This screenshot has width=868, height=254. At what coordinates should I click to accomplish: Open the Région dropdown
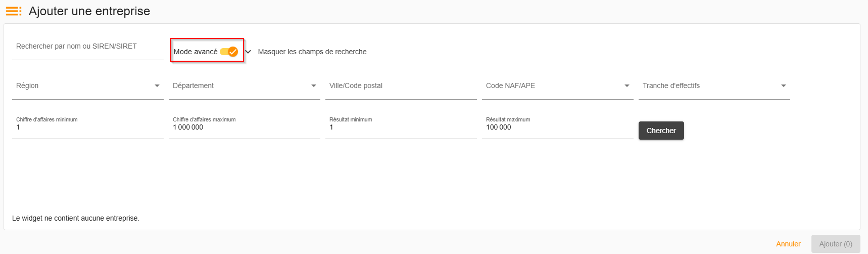pyautogui.click(x=88, y=86)
